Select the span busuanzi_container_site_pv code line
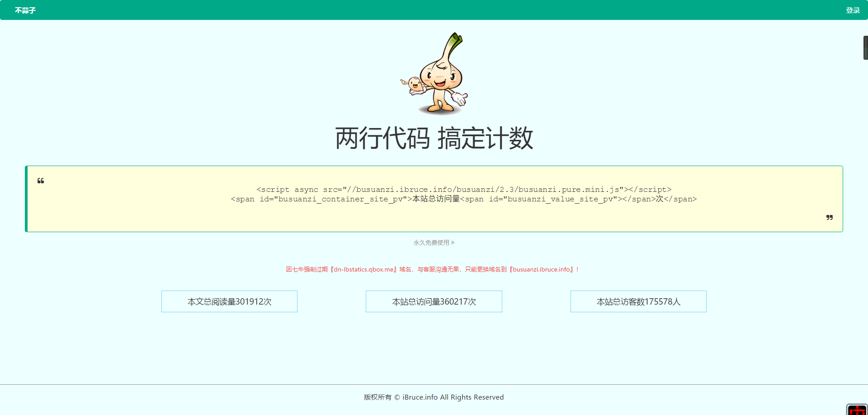The width and height of the screenshot is (868, 415). click(464, 199)
